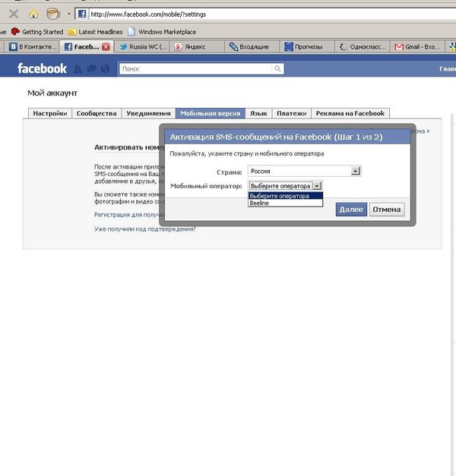Click the Windows Marketplace page icon
Viewport: 456px width, 476px height.
pyautogui.click(x=131, y=31)
